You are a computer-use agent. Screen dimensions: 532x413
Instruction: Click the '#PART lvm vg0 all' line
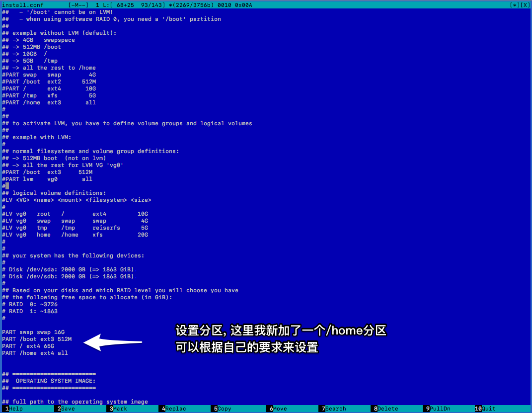pyautogui.click(x=47, y=179)
